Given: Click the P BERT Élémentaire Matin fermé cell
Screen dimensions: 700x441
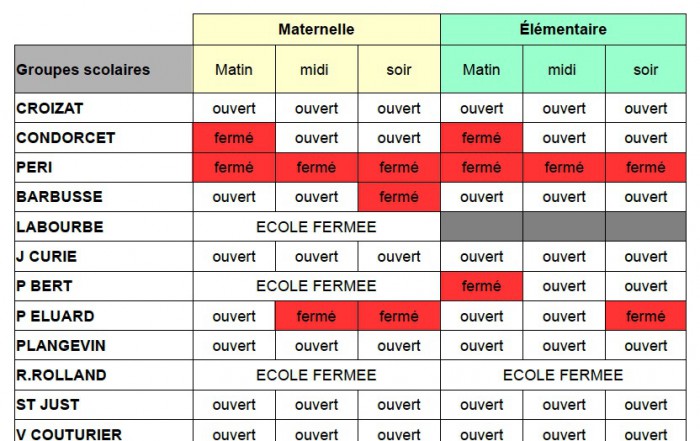Looking at the screenshot, I should pos(481,286).
